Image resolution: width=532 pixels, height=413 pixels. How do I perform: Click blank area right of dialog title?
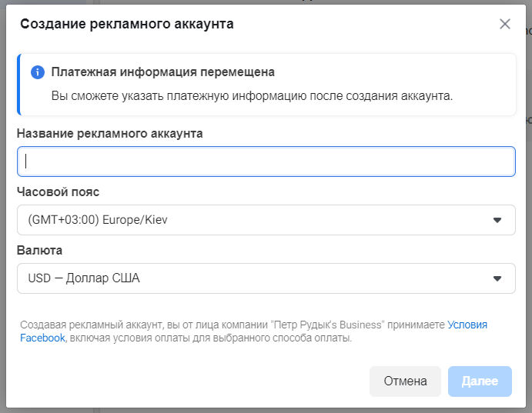[362, 24]
